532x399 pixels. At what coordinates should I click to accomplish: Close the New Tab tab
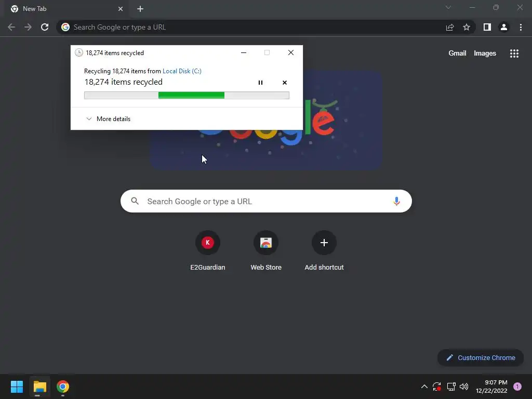[121, 9]
